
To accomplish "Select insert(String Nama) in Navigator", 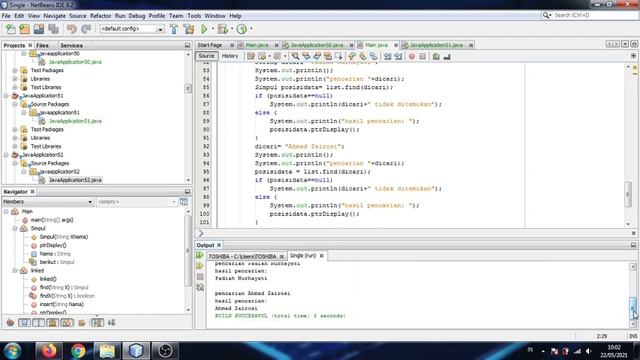I will point(62,304).
